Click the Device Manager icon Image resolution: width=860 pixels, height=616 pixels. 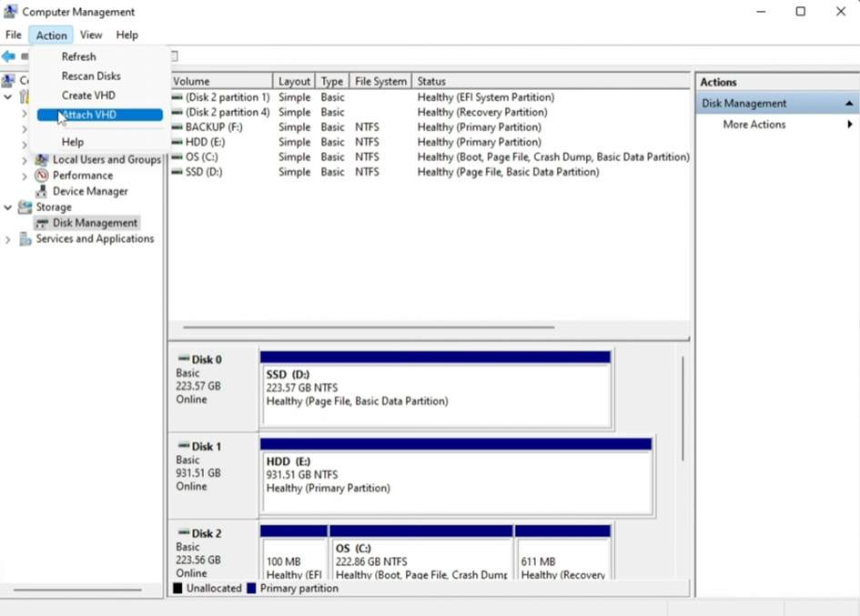[x=42, y=191]
